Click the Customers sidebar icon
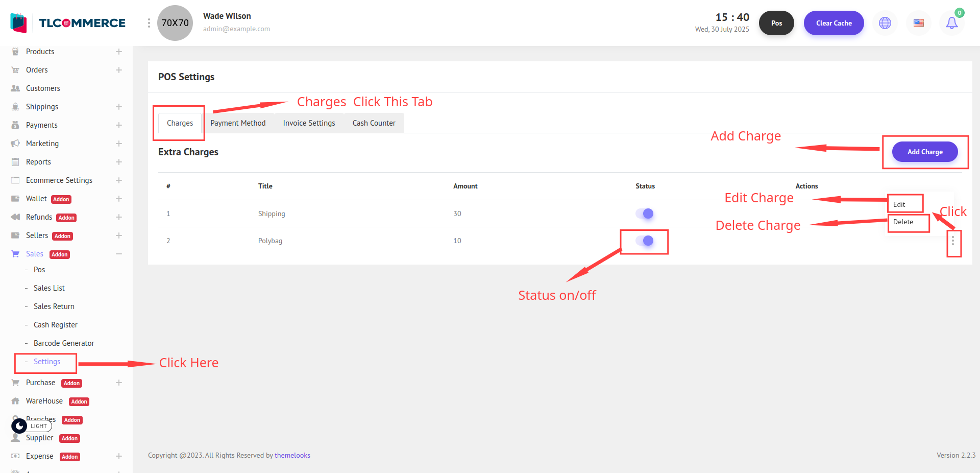Viewport: 980px width, 473px height. (15, 88)
